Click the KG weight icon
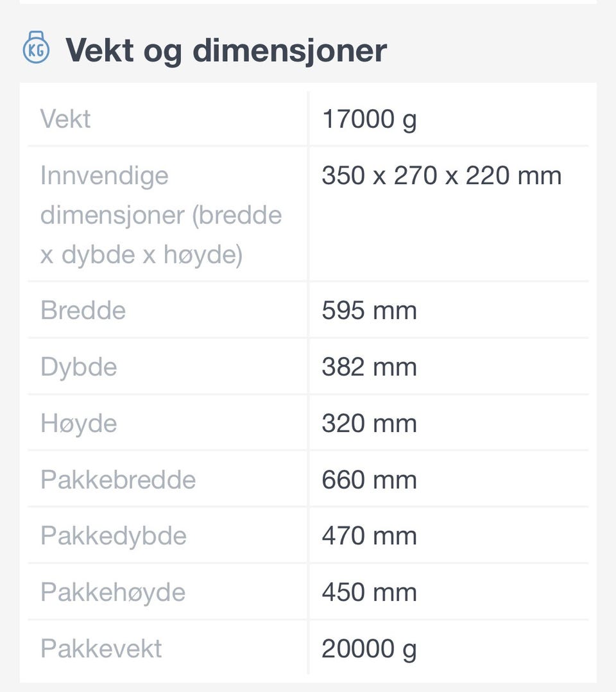Viewport: 616px width, 692px height. [37, 49]
